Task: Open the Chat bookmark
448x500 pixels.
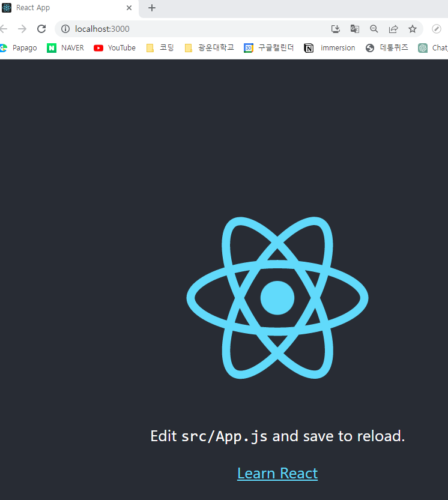Action: 433,48
